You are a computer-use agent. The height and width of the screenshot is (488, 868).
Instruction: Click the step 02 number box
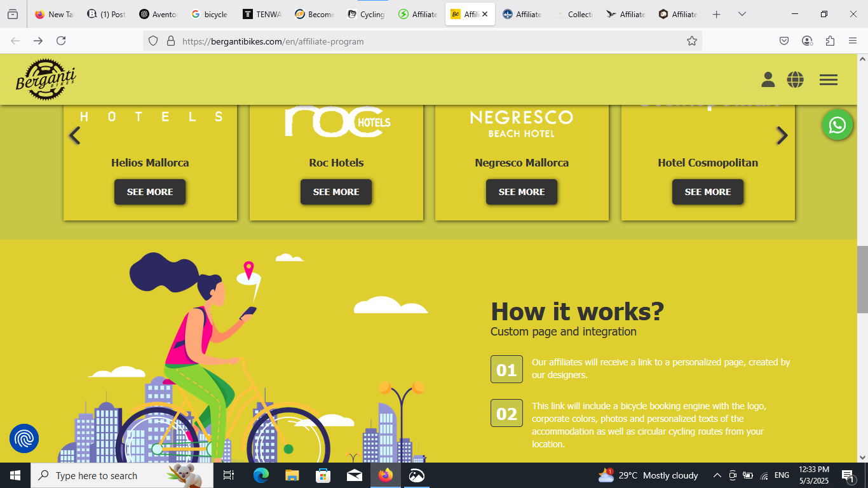tap(506, 413)
